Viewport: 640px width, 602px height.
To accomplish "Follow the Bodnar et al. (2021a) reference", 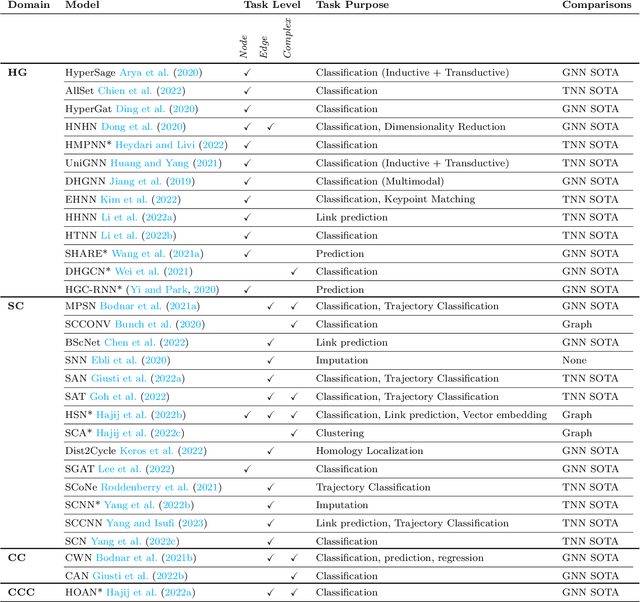I will tap(146, 307).
